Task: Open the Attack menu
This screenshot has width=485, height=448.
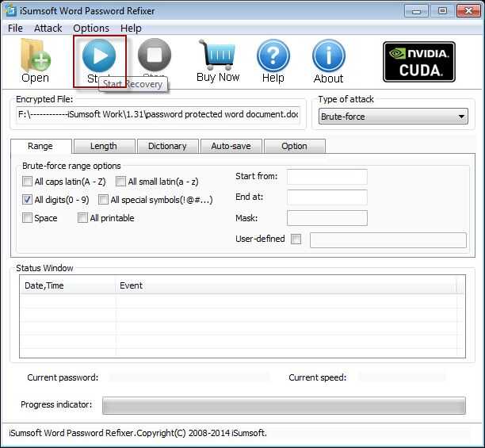Action: click(48, 29)
